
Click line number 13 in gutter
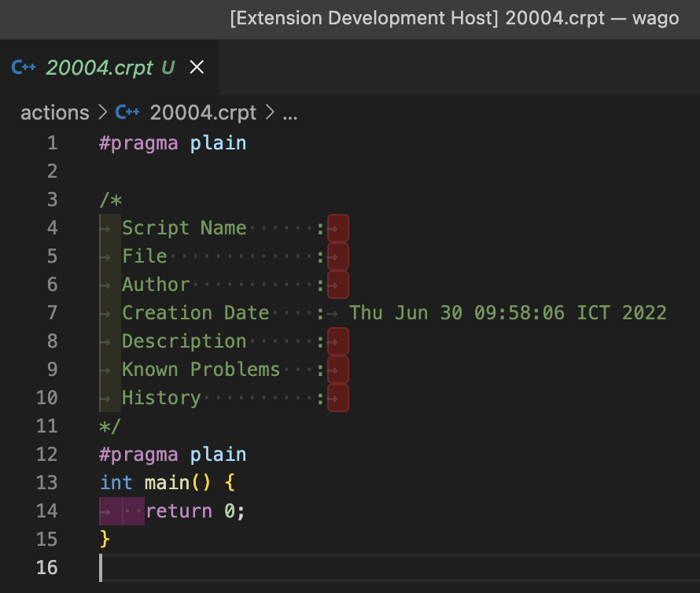point(47,482)
